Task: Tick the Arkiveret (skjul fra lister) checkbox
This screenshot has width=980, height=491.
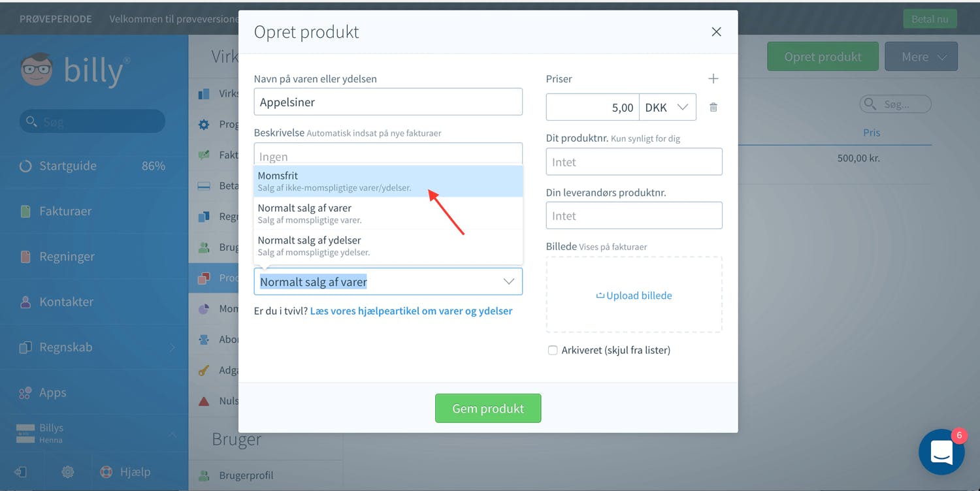Action: tap(553, 351)
